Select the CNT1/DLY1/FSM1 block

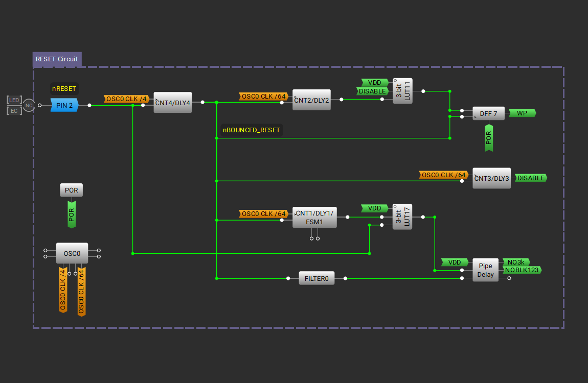tap(314, 218)
